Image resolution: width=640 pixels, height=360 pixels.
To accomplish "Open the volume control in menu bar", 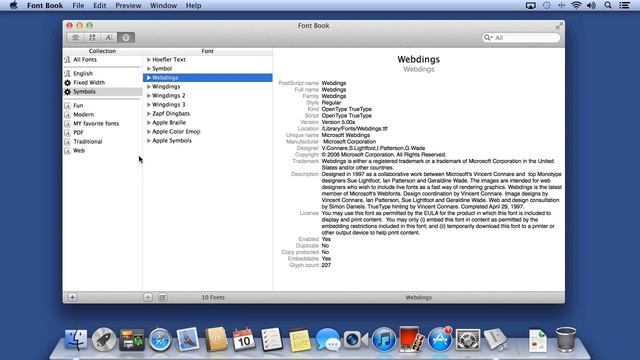I will 591,5.
